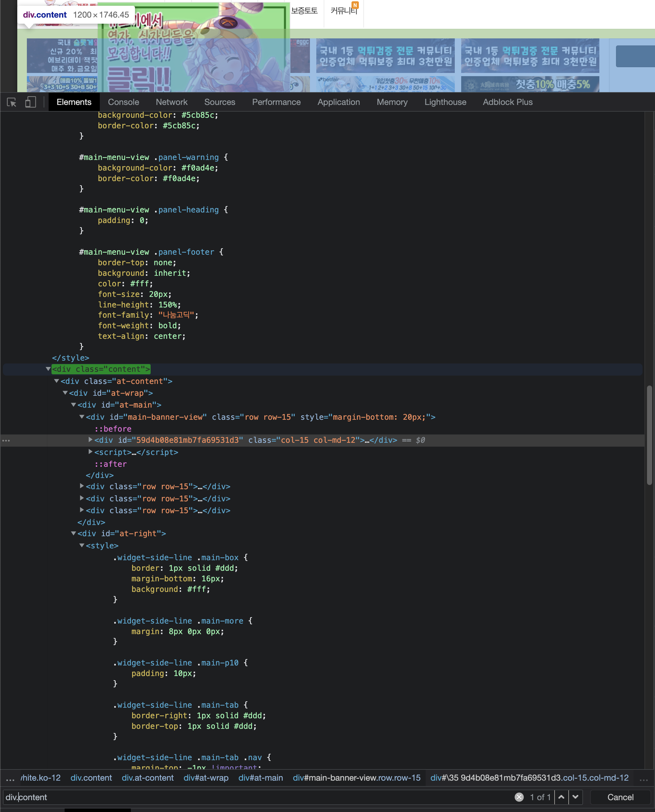Select the Elements tab
The height and width of the screenshot is (812, 655).
point(74,102)
